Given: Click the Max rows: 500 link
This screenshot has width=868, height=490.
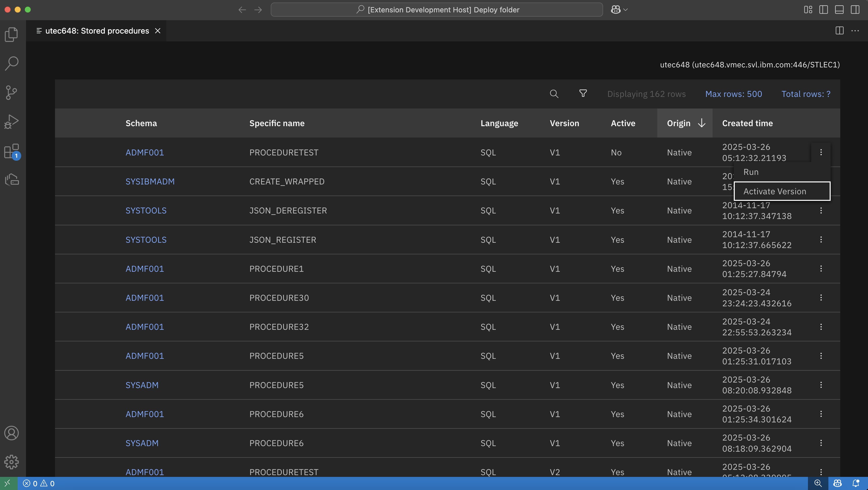Looking at the screenshot, I should click(734, 94).
